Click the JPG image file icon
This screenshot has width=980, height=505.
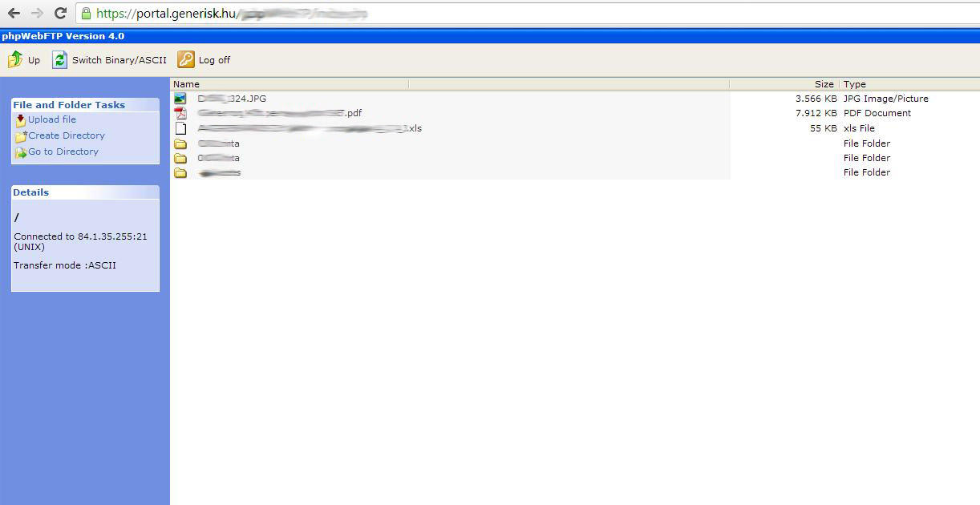pos(180,99)
